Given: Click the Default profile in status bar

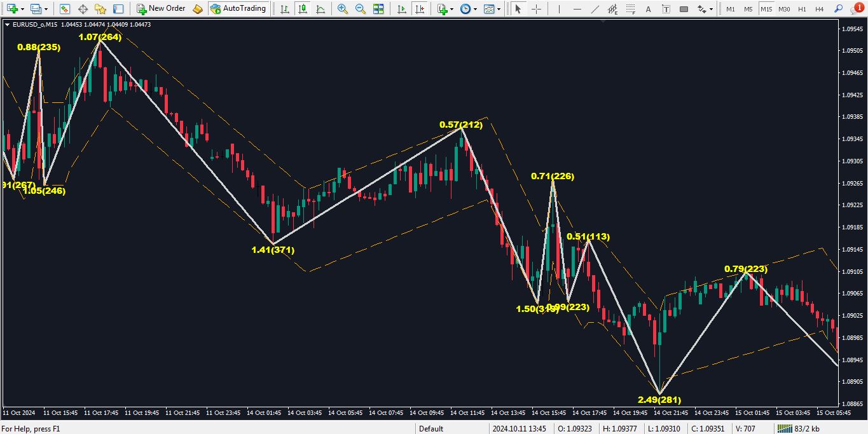Looking at the screenshot, I should [431, 428].
